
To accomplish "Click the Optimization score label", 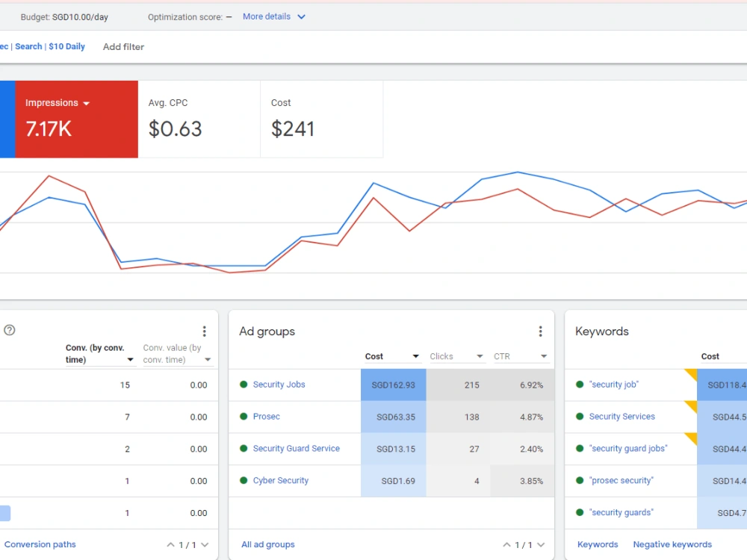I will (185, 17).
